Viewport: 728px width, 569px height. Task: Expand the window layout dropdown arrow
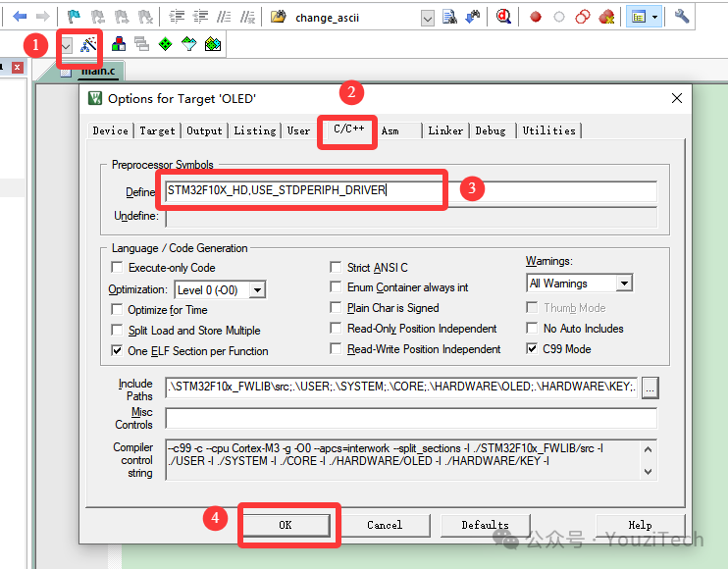pyautogui.click(x=655, y=18)
